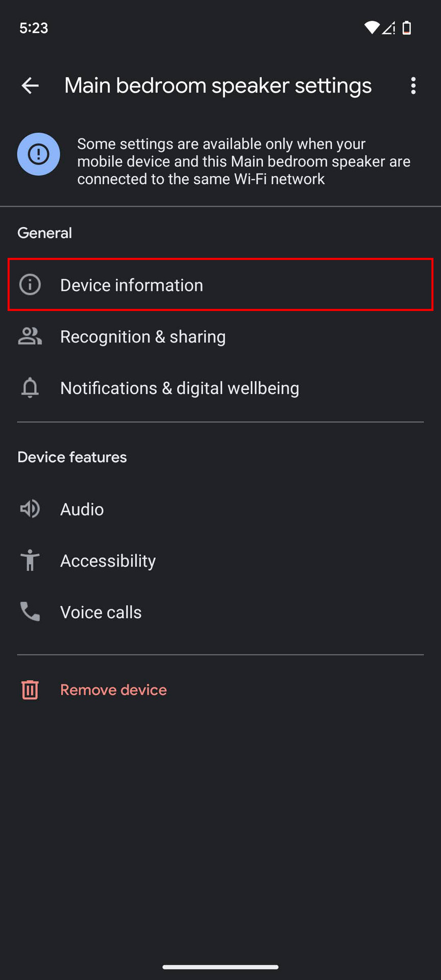This screenshot has height=980, width=441.
Task: Tap the red trash can icon
Action: point(30,690)
